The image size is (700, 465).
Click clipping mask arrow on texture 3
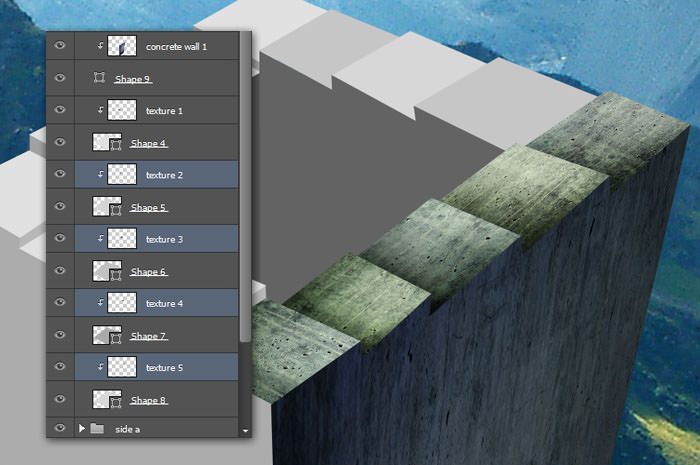tap(100, 238)
